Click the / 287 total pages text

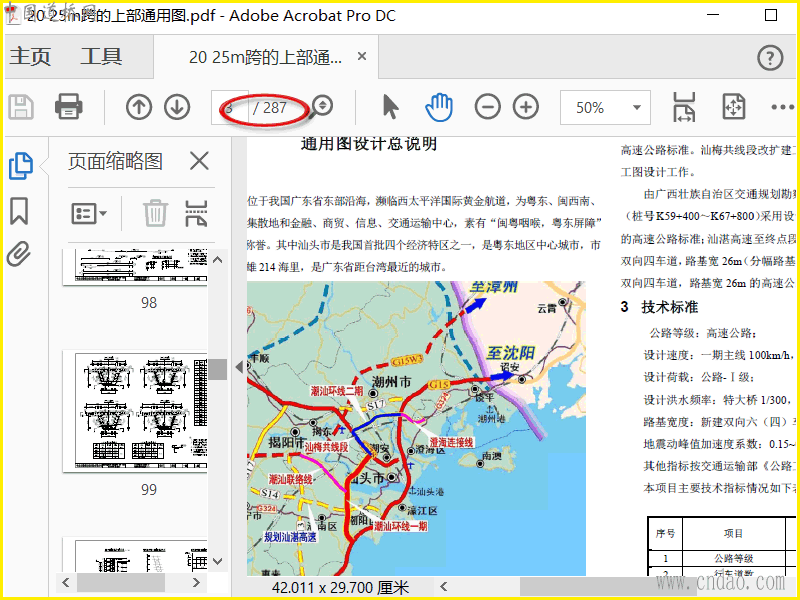pyautogui.click(x=269, y=108)
